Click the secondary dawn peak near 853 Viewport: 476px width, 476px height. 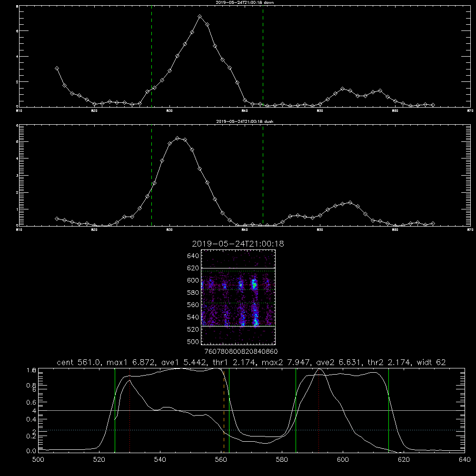[x=343, y=89]
